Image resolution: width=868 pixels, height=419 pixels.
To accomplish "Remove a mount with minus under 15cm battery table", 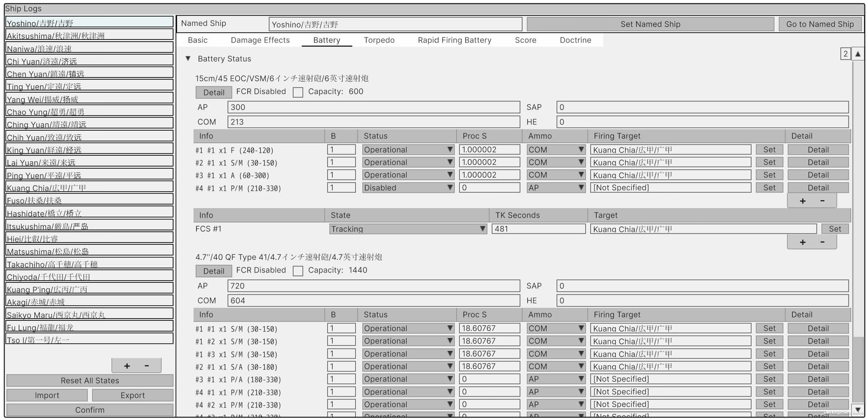I will (x=822, y=201).
